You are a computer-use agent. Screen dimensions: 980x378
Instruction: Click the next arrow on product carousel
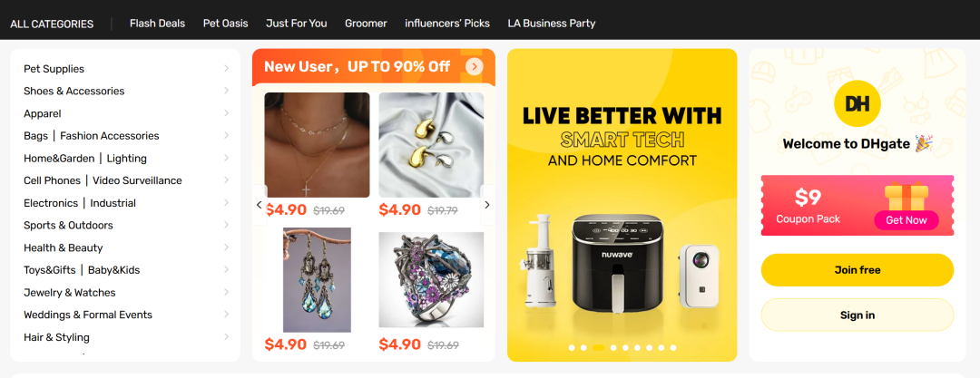click(x=487, y=204)
